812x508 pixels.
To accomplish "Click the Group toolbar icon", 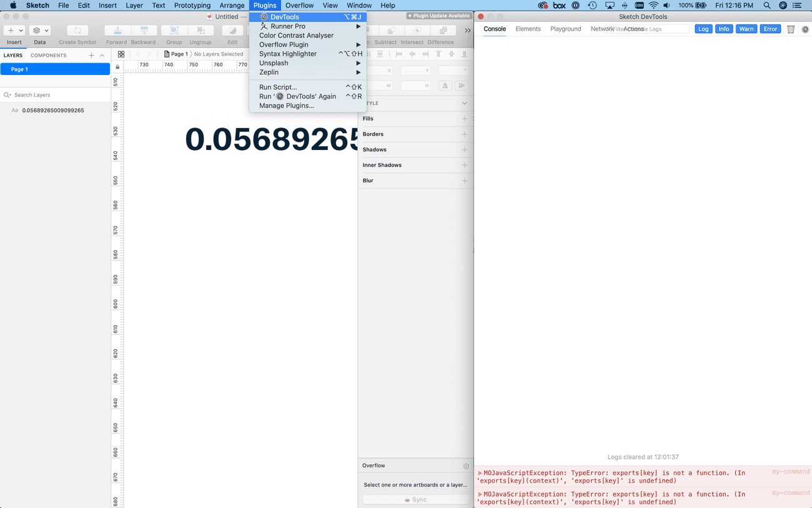I will point(174,31).
